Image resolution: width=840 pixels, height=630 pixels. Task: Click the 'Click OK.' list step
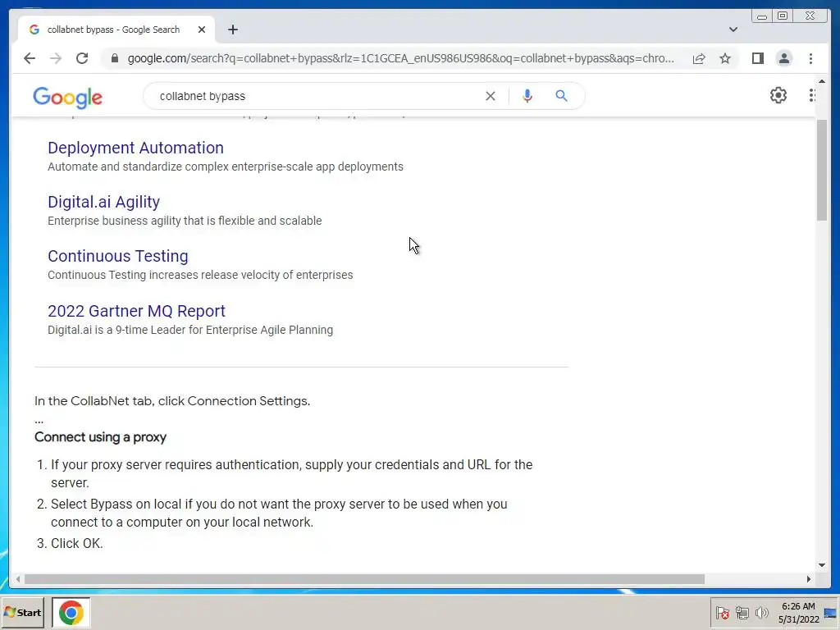click(76, 543)
